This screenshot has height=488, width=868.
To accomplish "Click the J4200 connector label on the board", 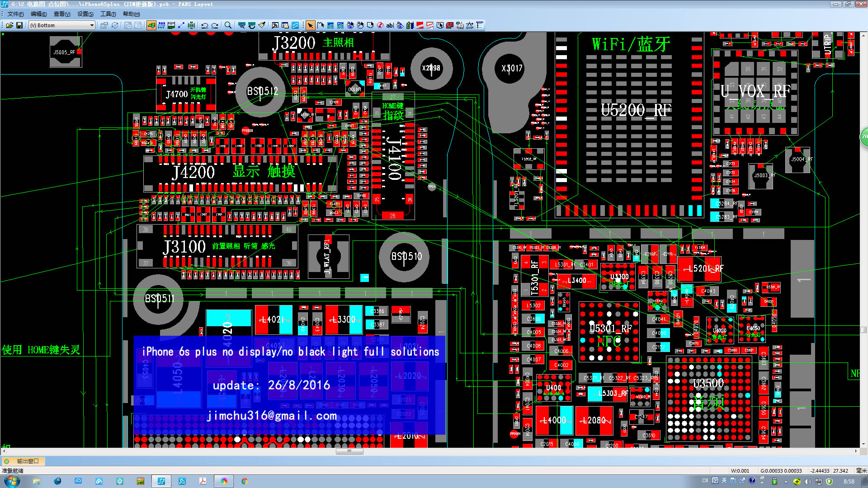I will pos(193,172).
